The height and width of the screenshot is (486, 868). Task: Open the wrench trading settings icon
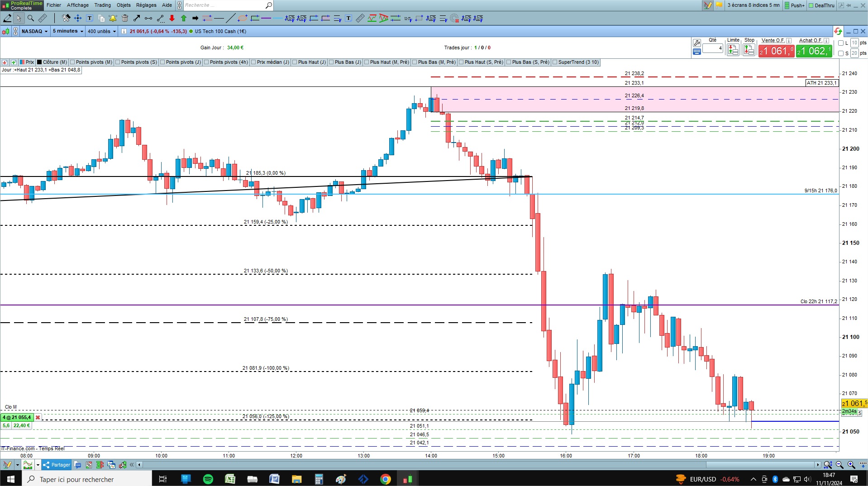tap(697, 43)
